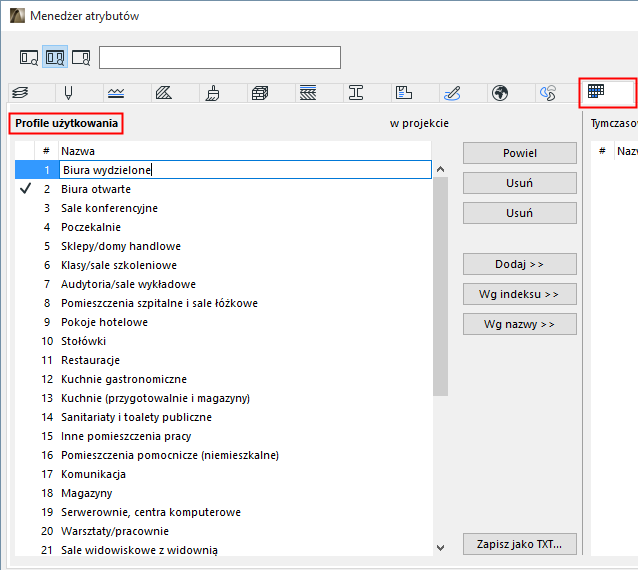Click the Zapisz jako TXT... button
Viewport: 638px width, 570px height.
coord(520,544)
